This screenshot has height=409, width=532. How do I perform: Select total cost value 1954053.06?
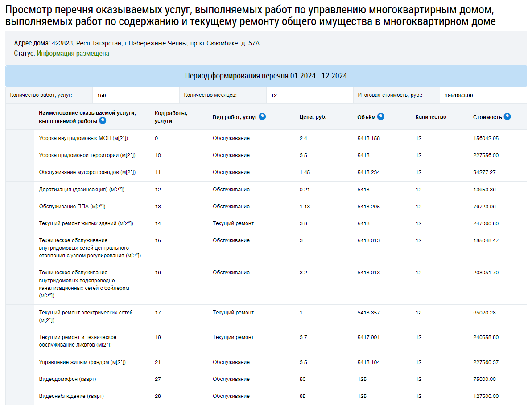pyautogui.click(x=459, y=95)
